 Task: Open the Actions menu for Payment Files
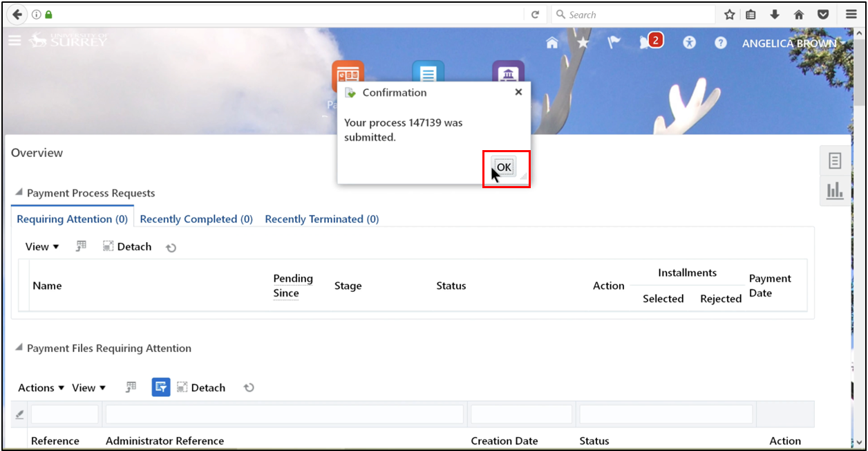[36, 387]
